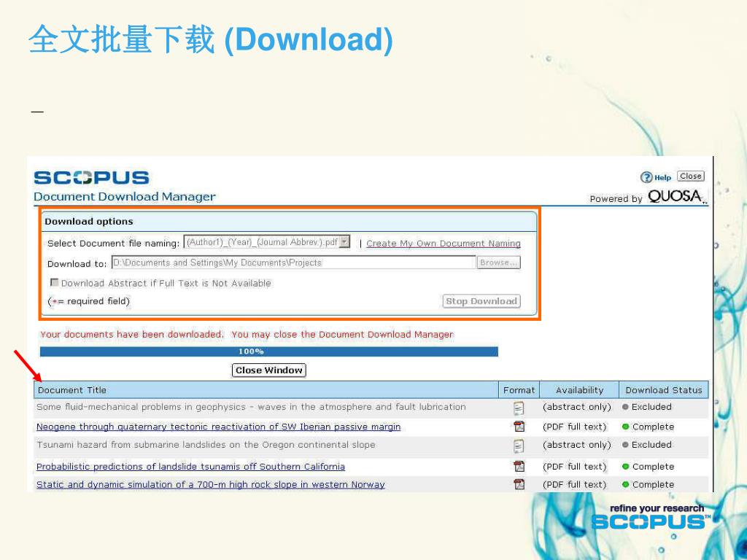Click abstract format icon for fluid-mechanical problems row

(519, 408)
